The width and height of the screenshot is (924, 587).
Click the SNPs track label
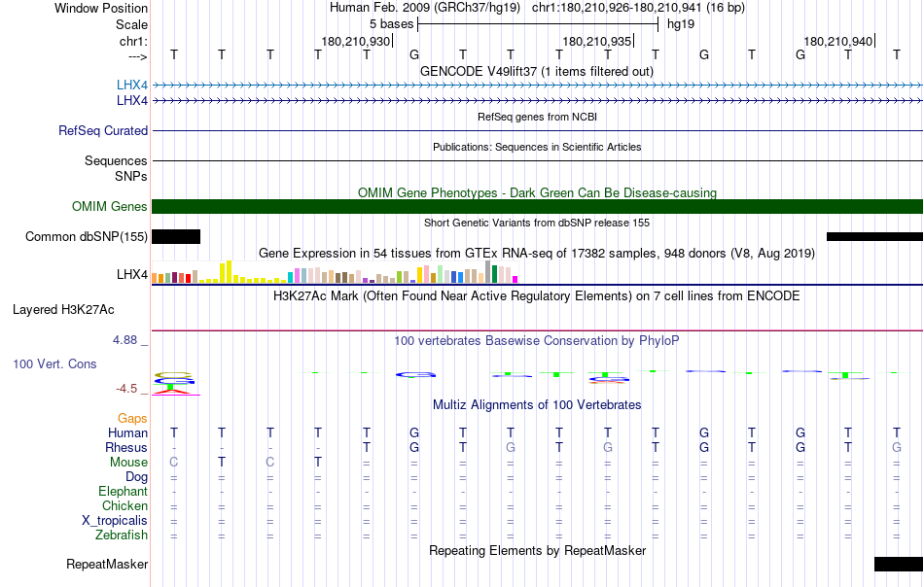pos(131,176)
